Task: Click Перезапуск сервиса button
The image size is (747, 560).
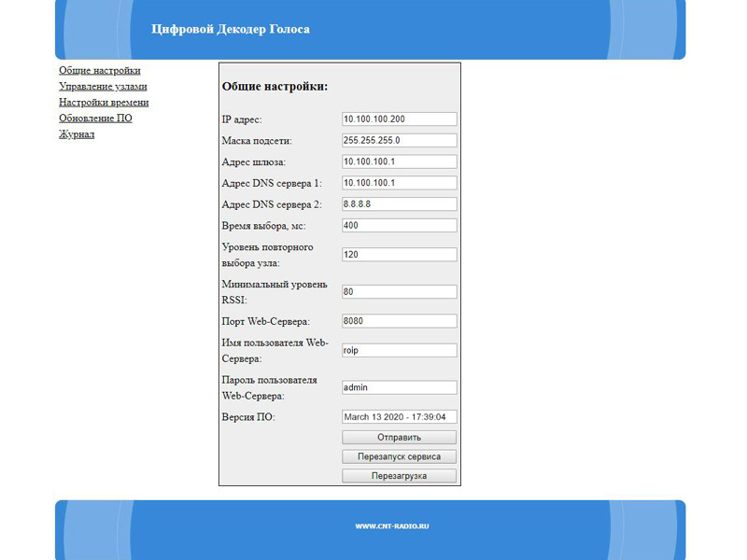Action: (400, 456)
